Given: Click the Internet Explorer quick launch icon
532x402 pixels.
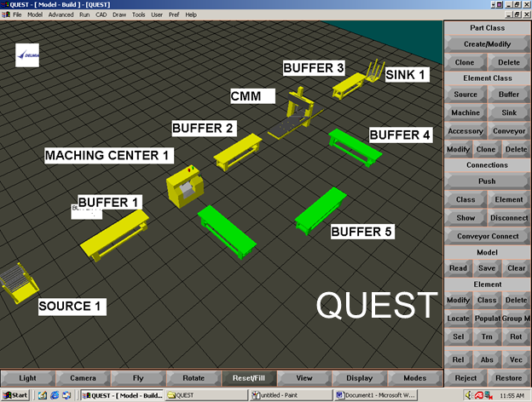Looking at the screenshot, I should pyautogui.click(x=55, y=395).
